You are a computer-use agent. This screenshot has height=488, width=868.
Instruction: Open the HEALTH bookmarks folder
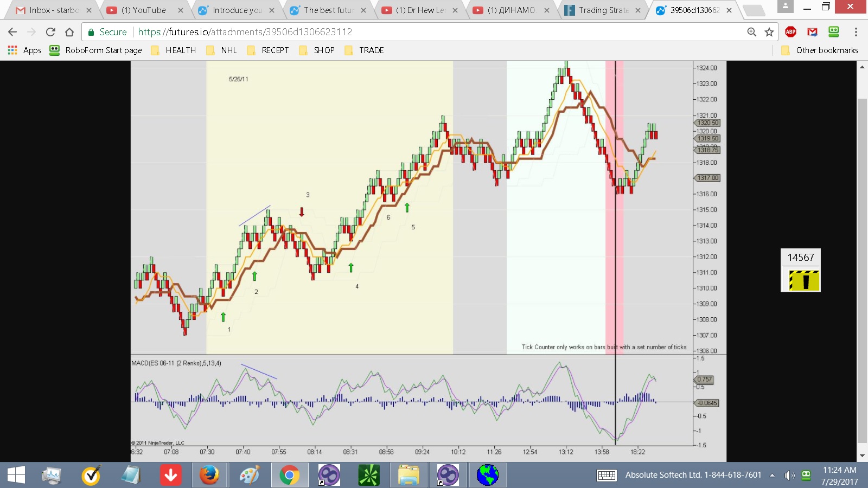tap(174, 50)
